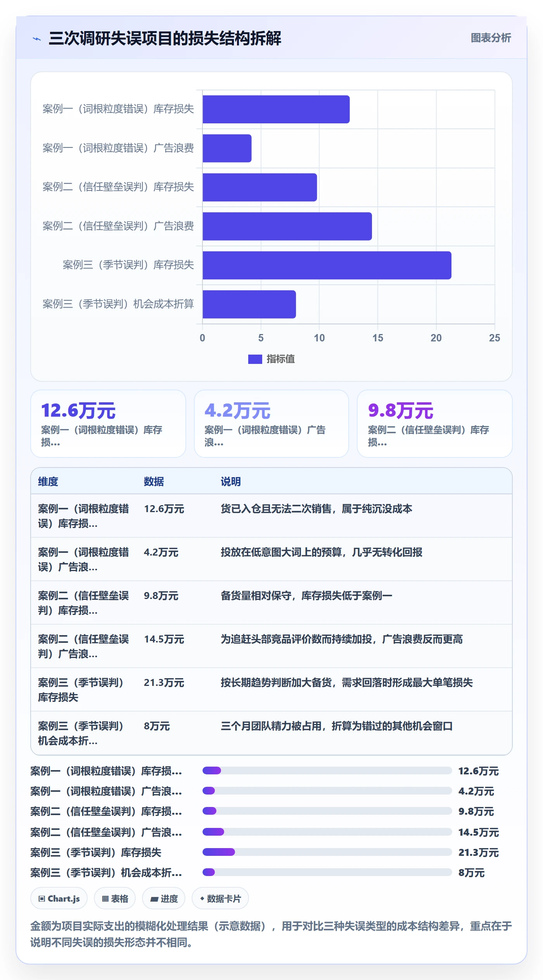Click the 维度 column header

(48, 481)
